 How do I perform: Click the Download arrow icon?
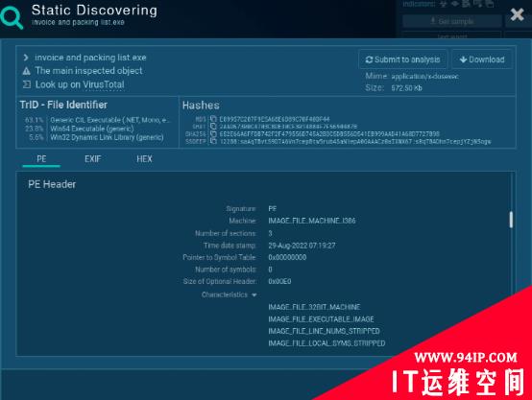pos(463,59)
